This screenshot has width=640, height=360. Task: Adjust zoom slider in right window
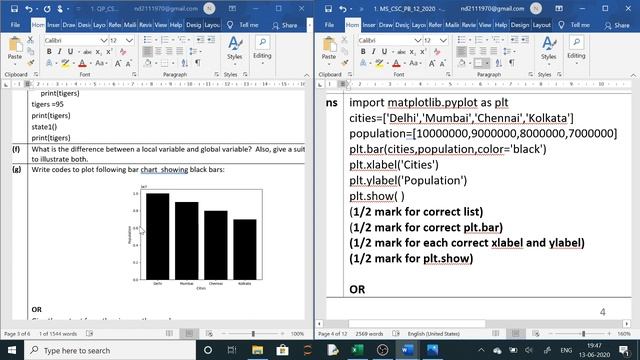583,333
